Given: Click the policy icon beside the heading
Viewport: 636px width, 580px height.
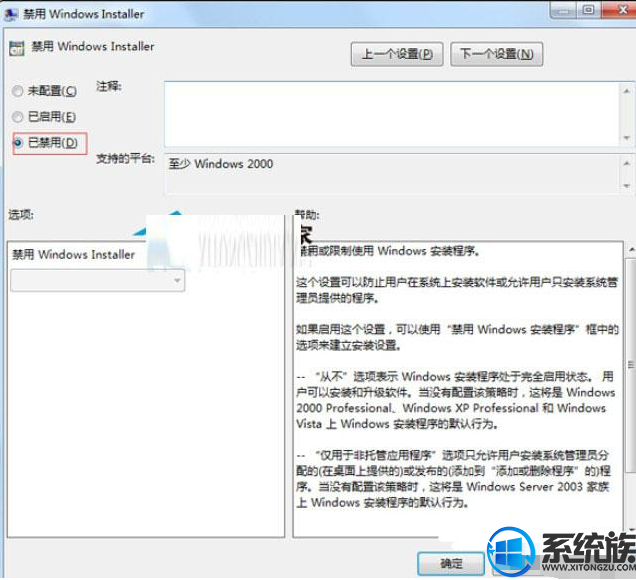Looking at the screenshot, I should (17, 48).
